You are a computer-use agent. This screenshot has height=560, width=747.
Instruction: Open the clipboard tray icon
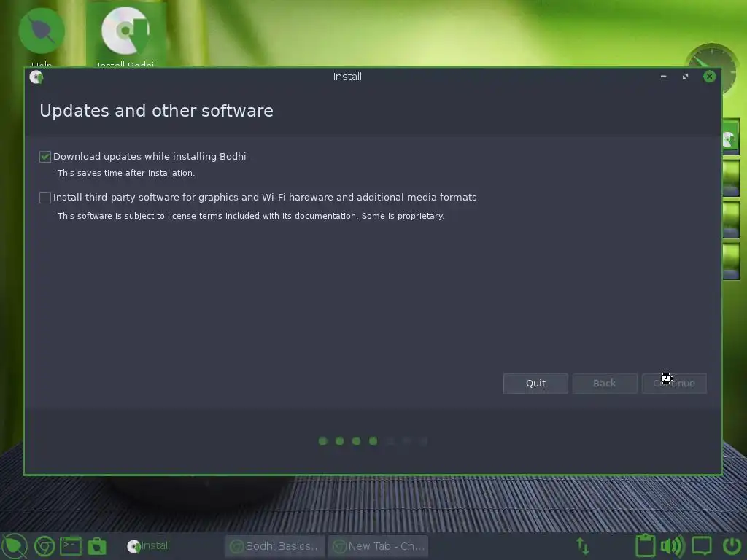[x=646, y=545]
